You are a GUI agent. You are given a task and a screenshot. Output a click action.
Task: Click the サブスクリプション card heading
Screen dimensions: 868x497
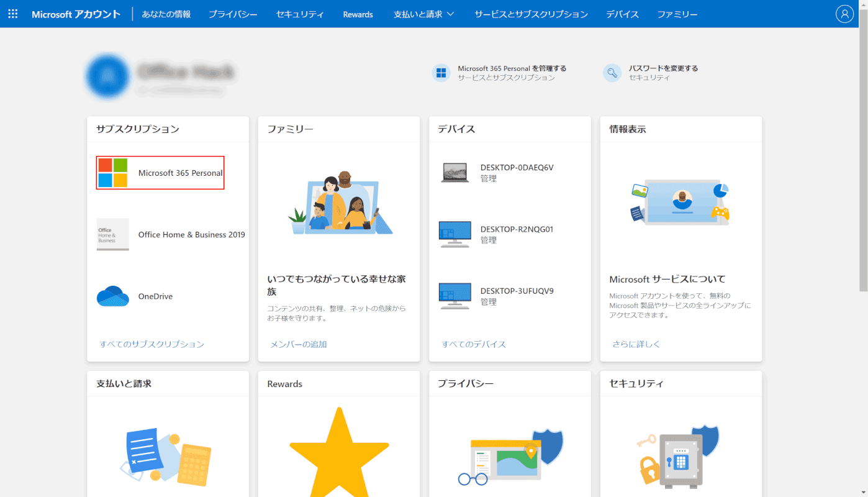(x=138, y=129)
